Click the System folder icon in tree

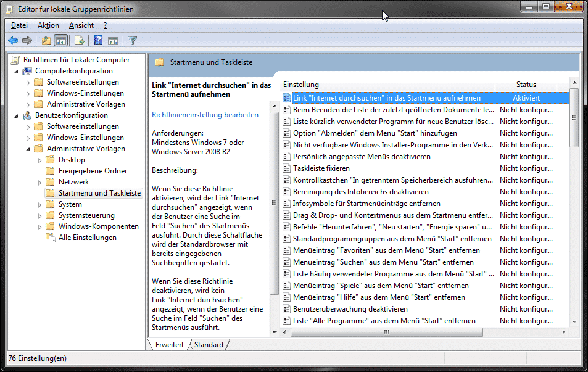tap(50, 204)
